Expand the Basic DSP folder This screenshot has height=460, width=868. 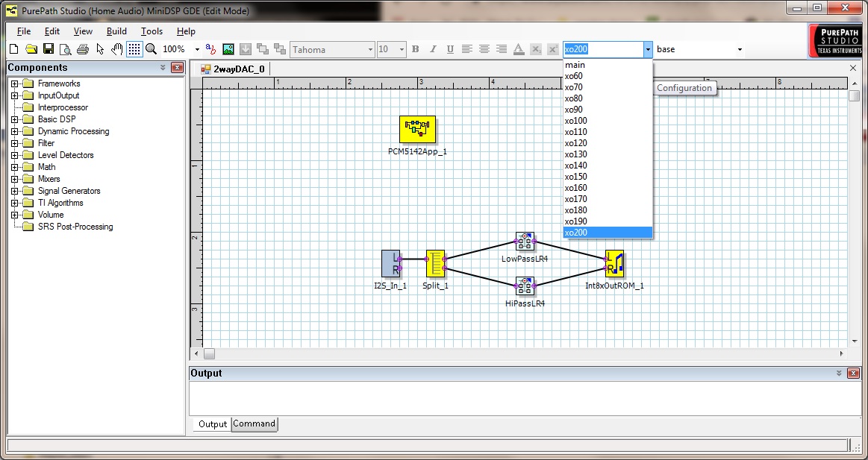point(14,119)
